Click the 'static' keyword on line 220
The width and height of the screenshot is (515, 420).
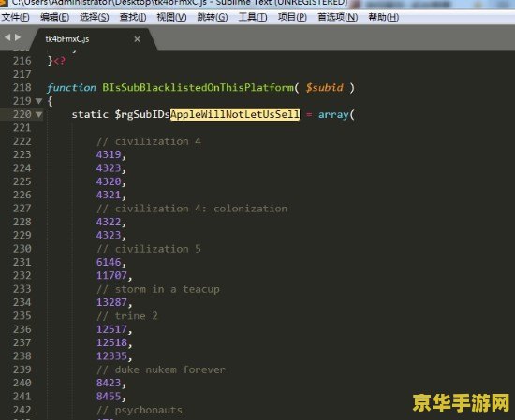point(90,114)
